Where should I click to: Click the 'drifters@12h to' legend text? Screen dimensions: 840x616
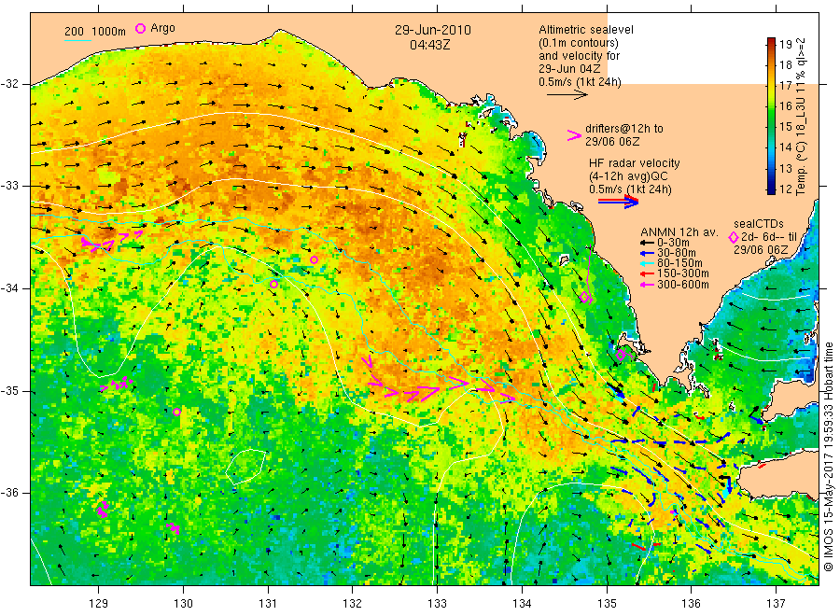624,129
